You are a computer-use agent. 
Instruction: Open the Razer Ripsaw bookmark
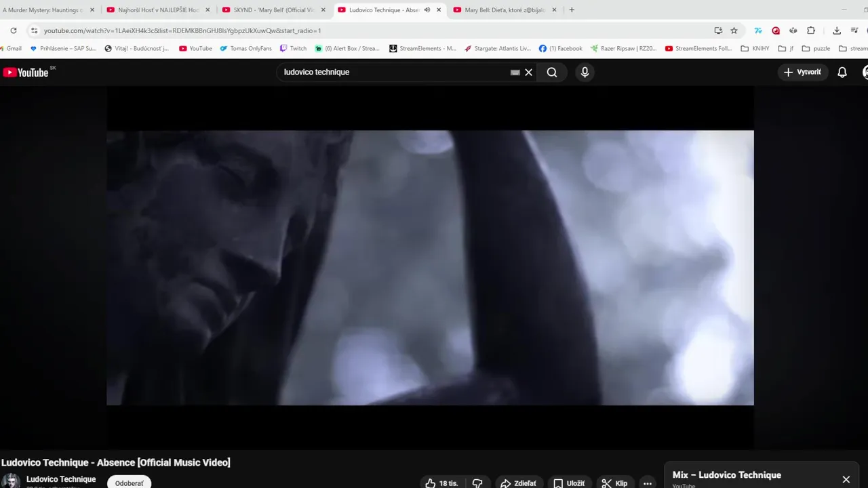point(623,49)
